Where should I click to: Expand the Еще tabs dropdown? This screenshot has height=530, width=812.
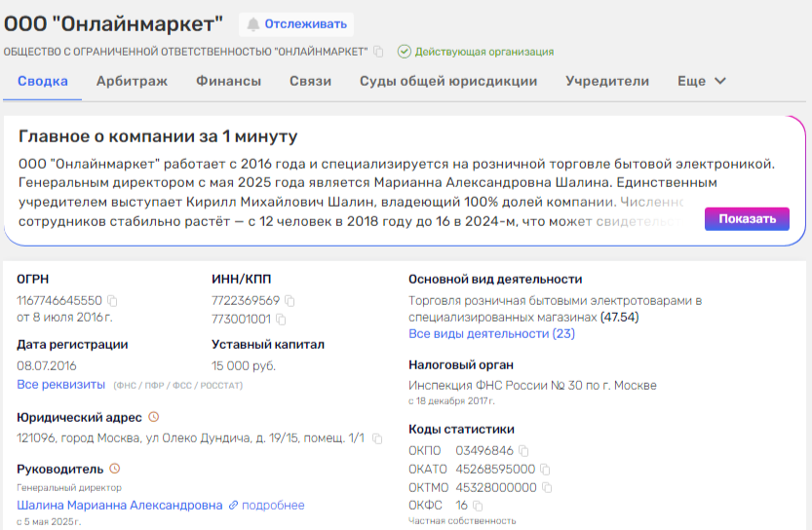tap(702, 81)
